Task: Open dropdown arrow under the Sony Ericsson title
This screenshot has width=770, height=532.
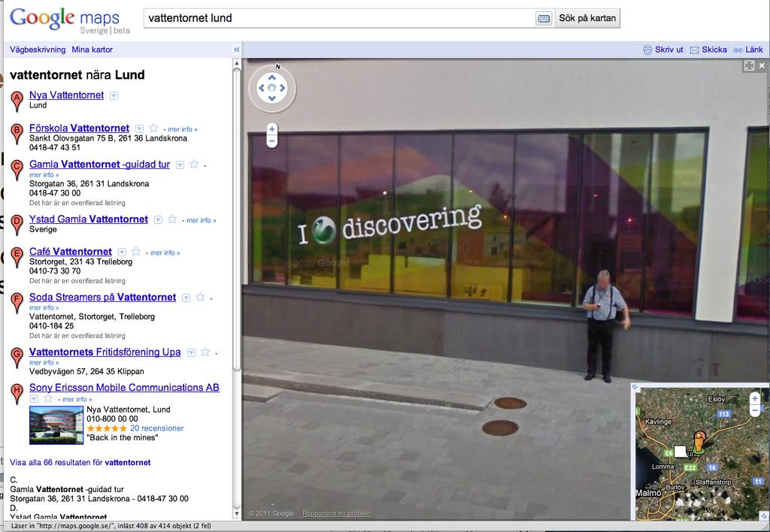Action: point(34,398)
